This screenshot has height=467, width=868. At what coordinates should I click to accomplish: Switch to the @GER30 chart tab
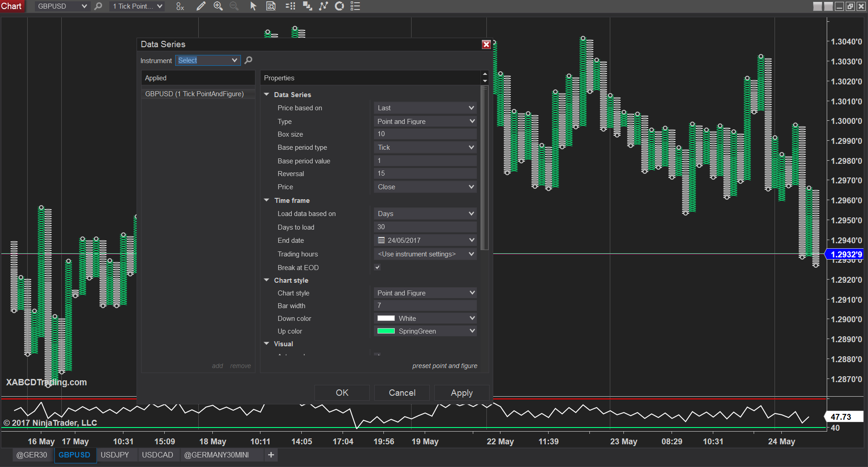tap(31, 455)
